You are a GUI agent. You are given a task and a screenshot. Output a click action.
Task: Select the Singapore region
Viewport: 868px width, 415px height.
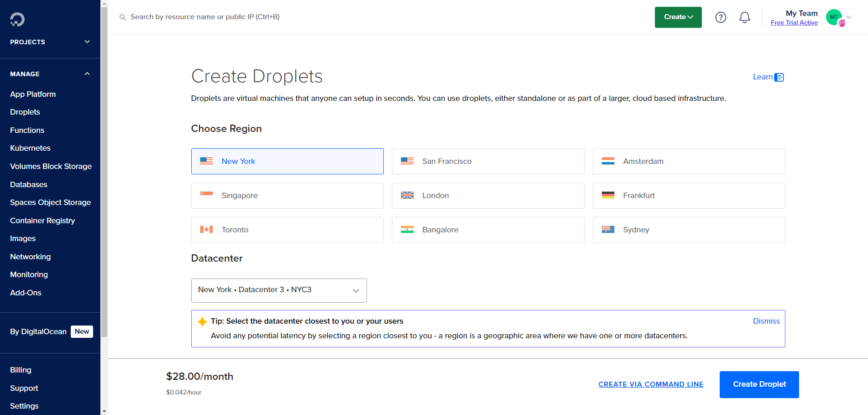pyautogui.click(x=288, y=195)
